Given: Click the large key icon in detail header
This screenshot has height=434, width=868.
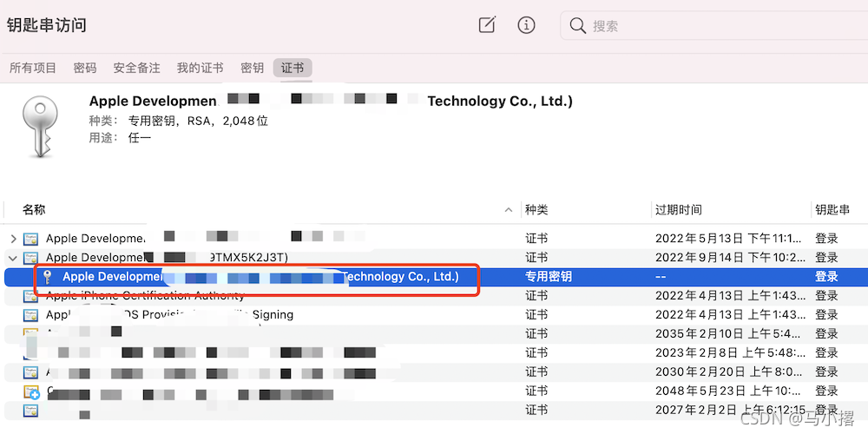Looking at the screenshot, I should (x=40, y=126).
